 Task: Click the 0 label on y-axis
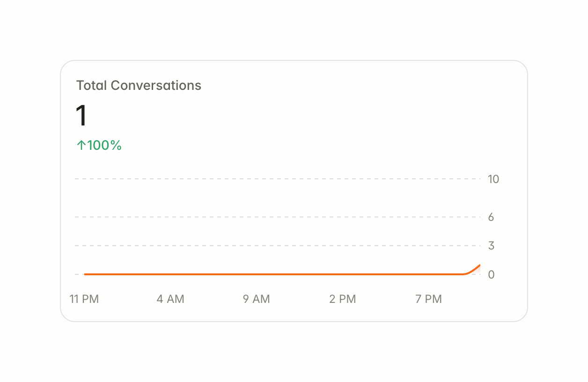491,275
